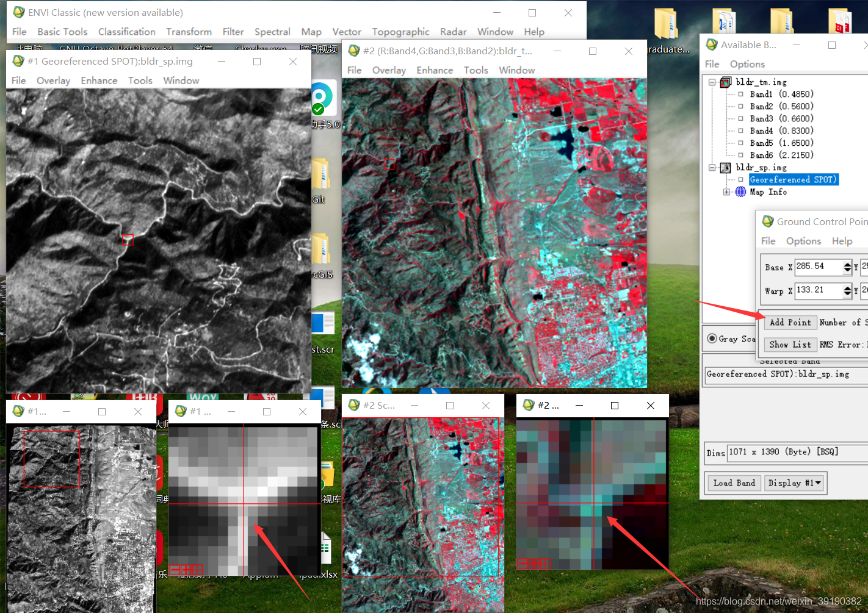Viewport: 868px width, 613px height.
Task: Click the Warp X stepper arrows
Action: (x=847, y=290)
